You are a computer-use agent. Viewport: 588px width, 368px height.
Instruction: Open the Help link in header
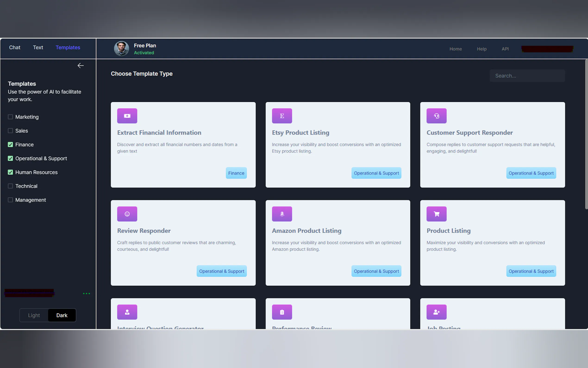tap(481, 49)
